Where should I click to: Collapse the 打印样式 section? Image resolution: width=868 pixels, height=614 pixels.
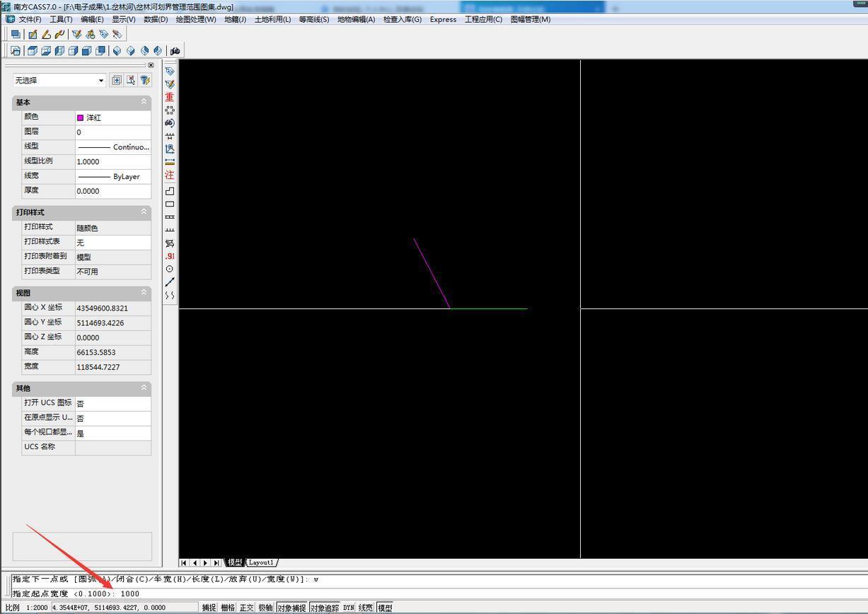pyautogui.click(x=144, y=212)
